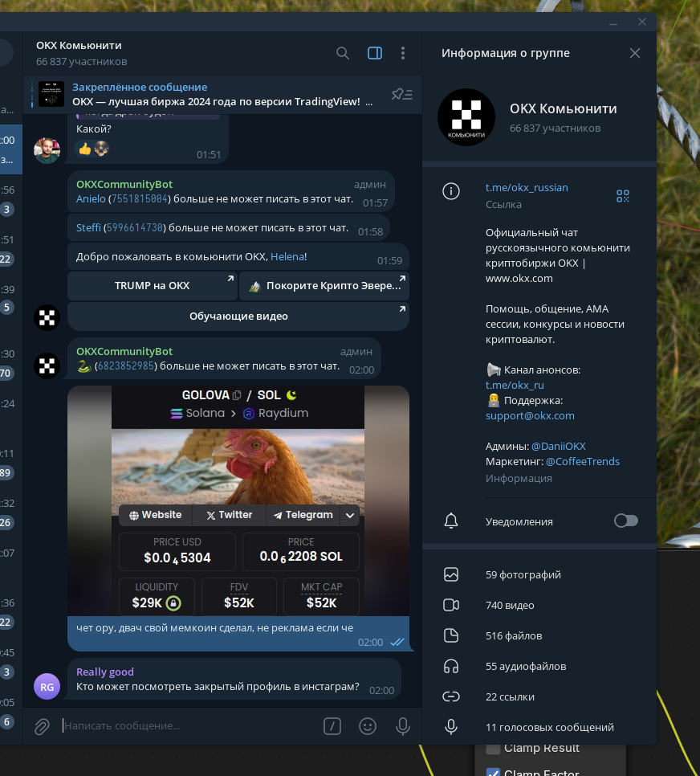Click user ID 6823852985 in bot message

point(126,366)
